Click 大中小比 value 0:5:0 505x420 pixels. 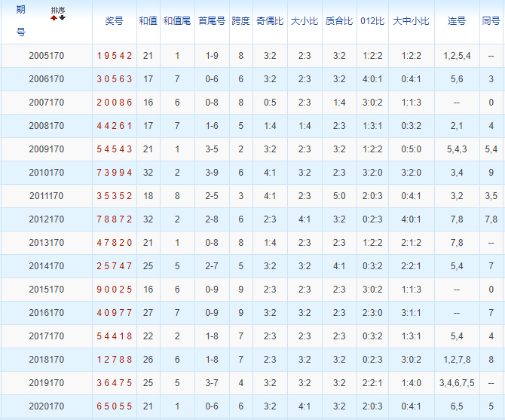[x=412, y=149]
